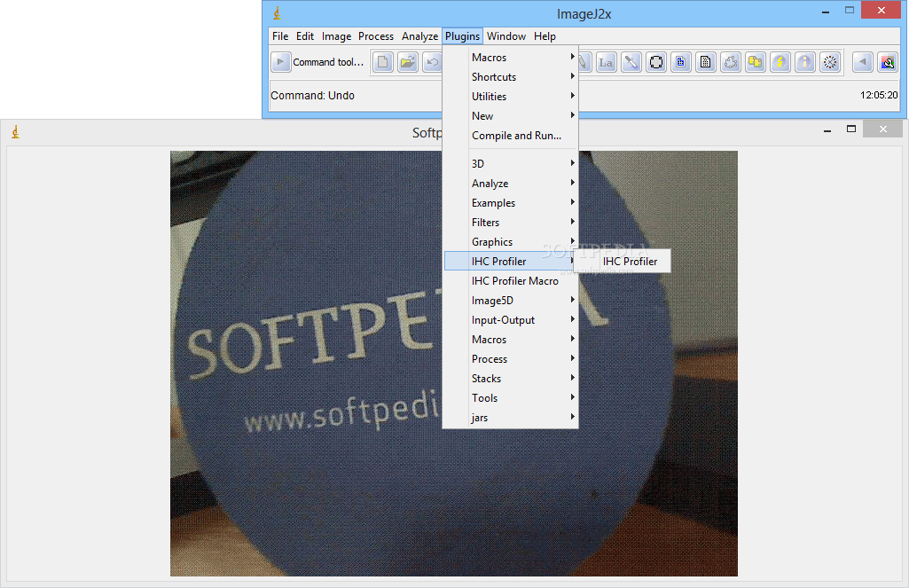Open the Window menu
This screenshot has height=588, width=909.
(x=506, y=36)
